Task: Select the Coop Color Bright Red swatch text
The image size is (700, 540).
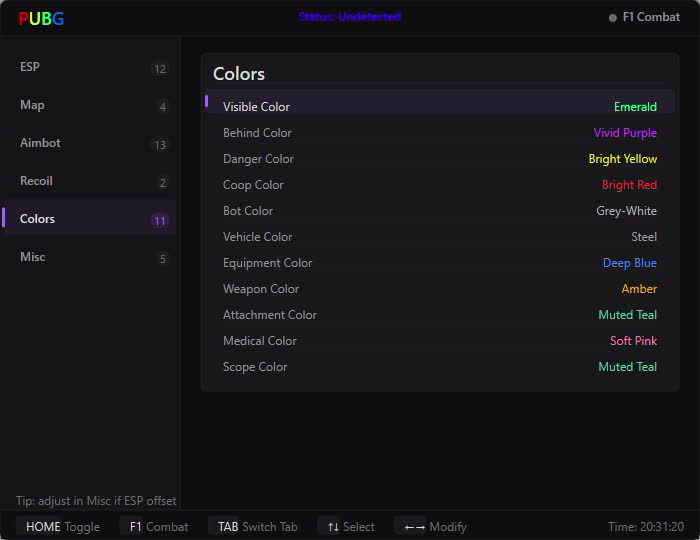Action: pyautogui.click(x=629, y=185)
